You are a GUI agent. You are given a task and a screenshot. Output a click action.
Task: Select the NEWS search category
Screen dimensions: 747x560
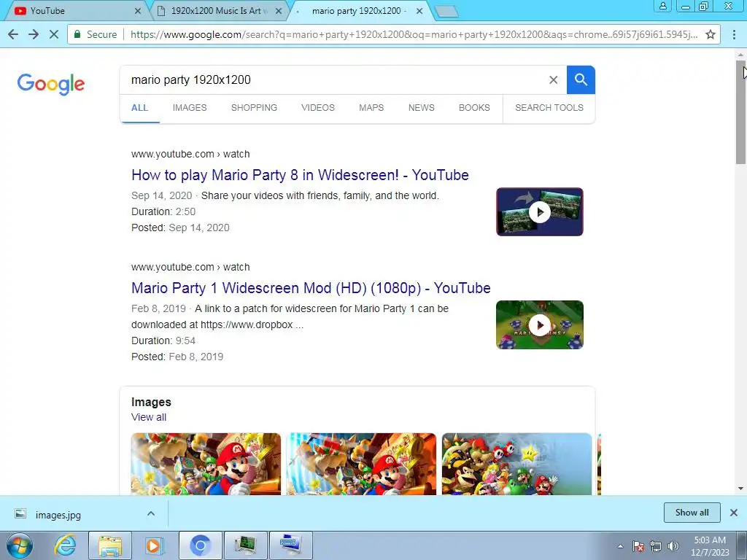[x=421, y=108]
